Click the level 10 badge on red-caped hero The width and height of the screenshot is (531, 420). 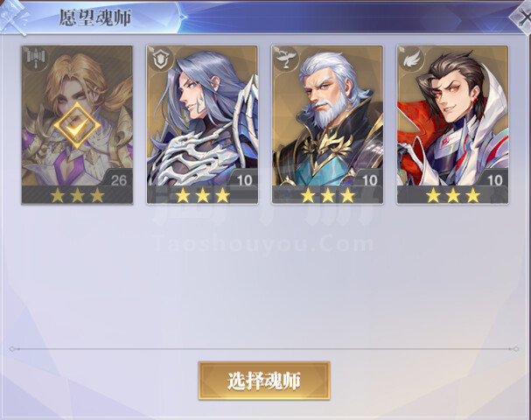point(494,179)
